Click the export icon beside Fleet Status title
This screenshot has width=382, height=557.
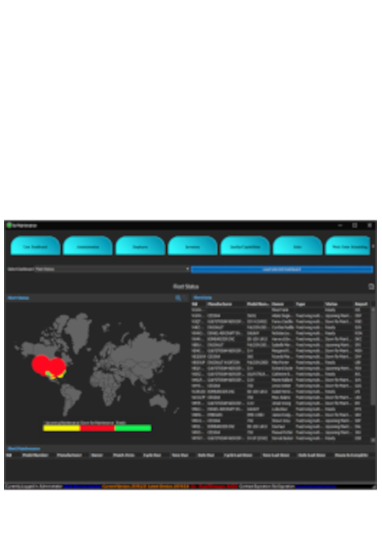point(371,286)
